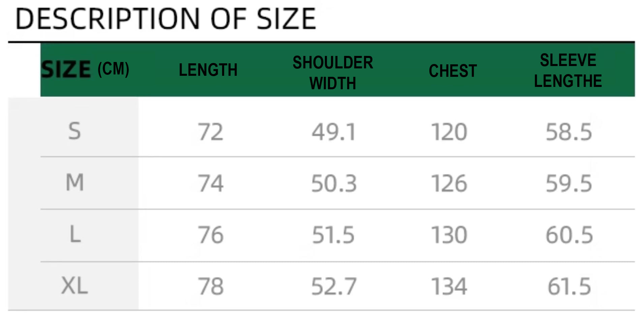Select the S size row label
The image size is (644, 319).
[x=74, y=131]
